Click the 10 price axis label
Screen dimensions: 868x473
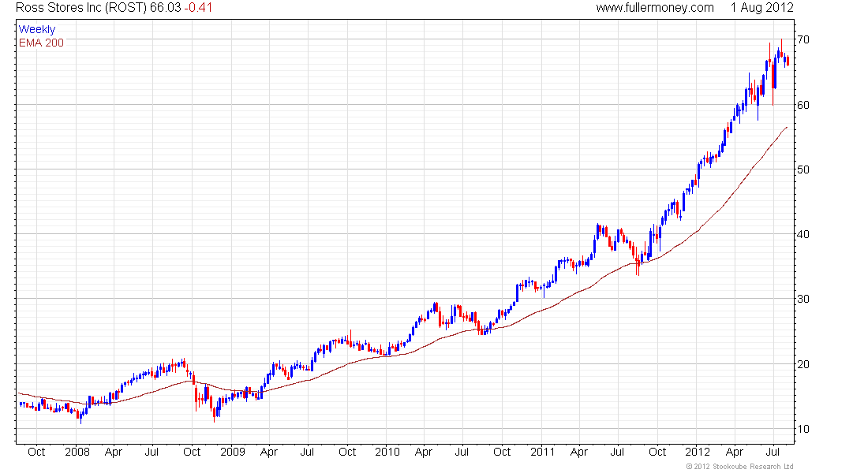click(803, 430)
